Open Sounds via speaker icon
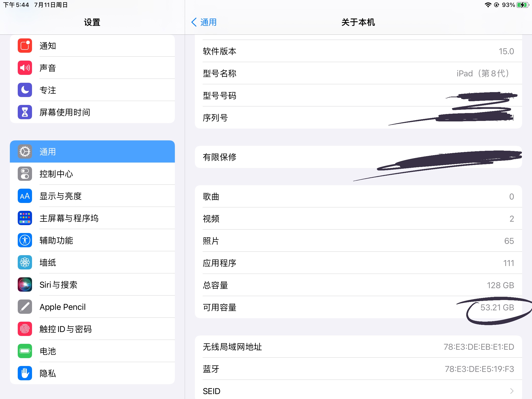The height and width of the screenshot is (399, 532). coord(25,68)
